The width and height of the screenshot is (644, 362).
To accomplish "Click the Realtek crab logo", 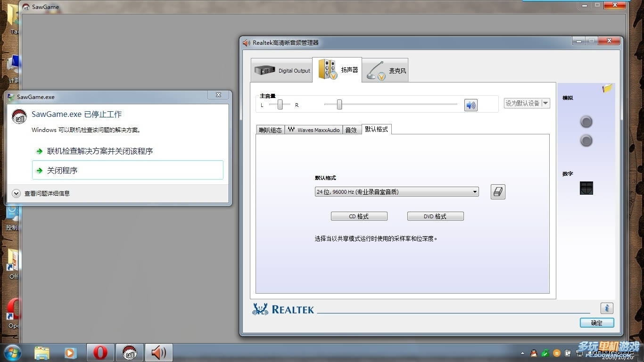I will (260, 309).
